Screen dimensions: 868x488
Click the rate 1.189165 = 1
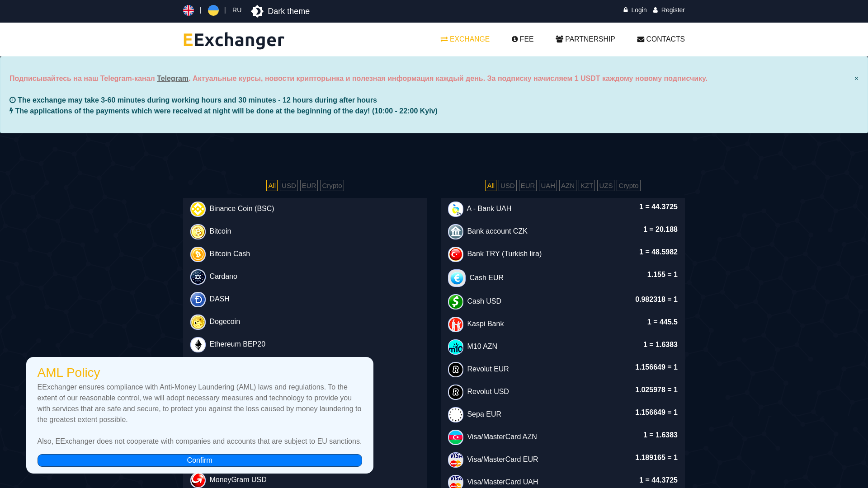656,458
